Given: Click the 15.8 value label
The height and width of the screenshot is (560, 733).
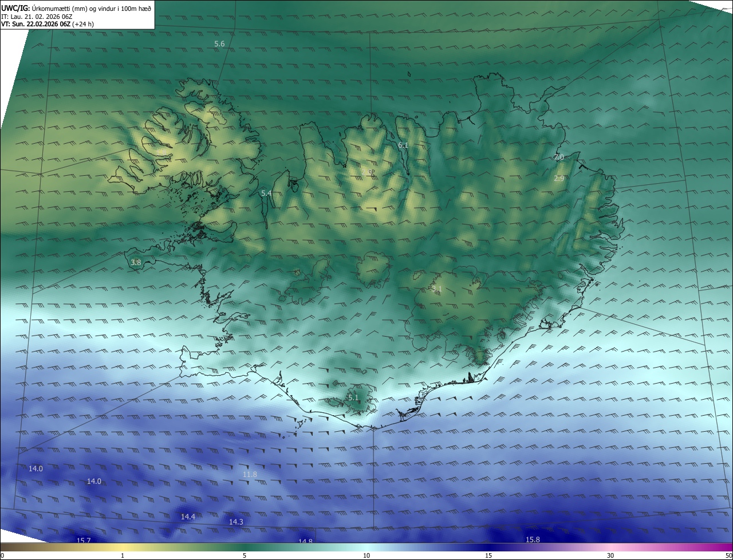Looking at the screenshot, I should point(533,539).
